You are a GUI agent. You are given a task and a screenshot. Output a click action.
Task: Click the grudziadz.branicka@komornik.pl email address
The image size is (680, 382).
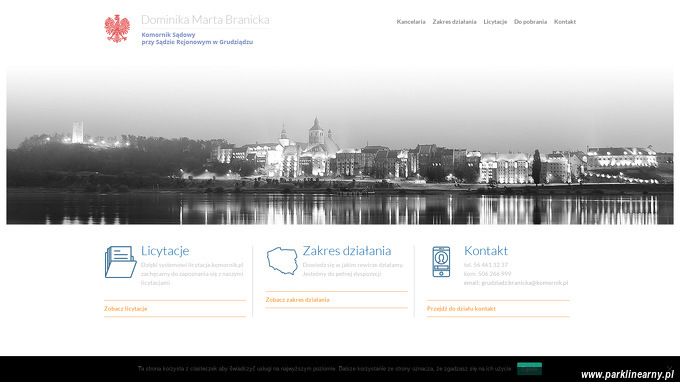tap(524, 283)
